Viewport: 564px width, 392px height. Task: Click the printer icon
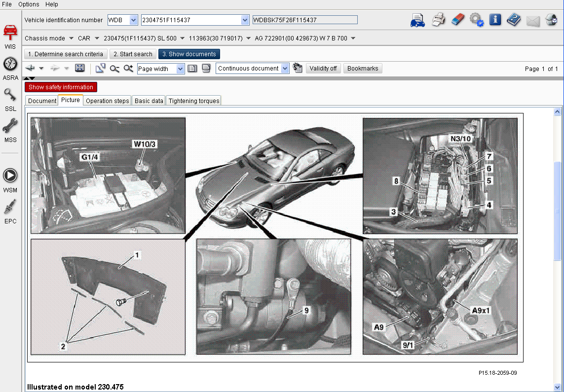[438, 20]
